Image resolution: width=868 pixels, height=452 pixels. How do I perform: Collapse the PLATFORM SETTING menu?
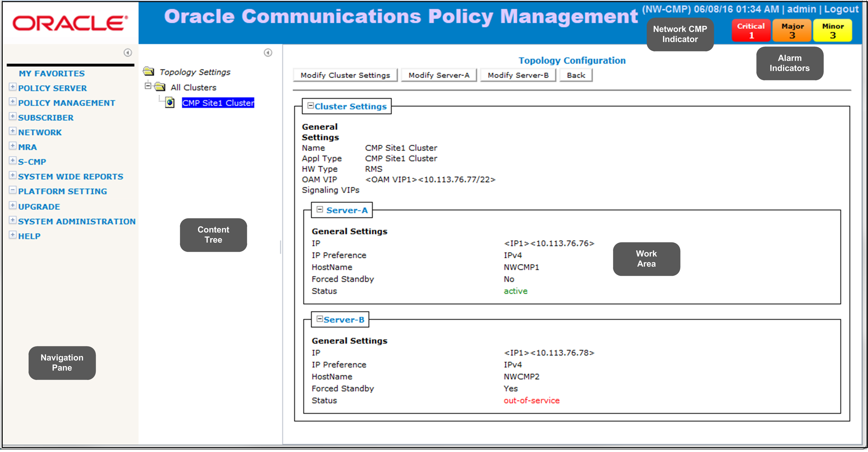pos(13,190)
